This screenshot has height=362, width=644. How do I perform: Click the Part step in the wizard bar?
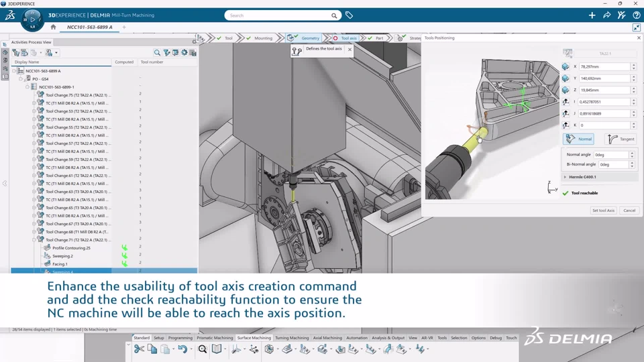tap(376, 38)
